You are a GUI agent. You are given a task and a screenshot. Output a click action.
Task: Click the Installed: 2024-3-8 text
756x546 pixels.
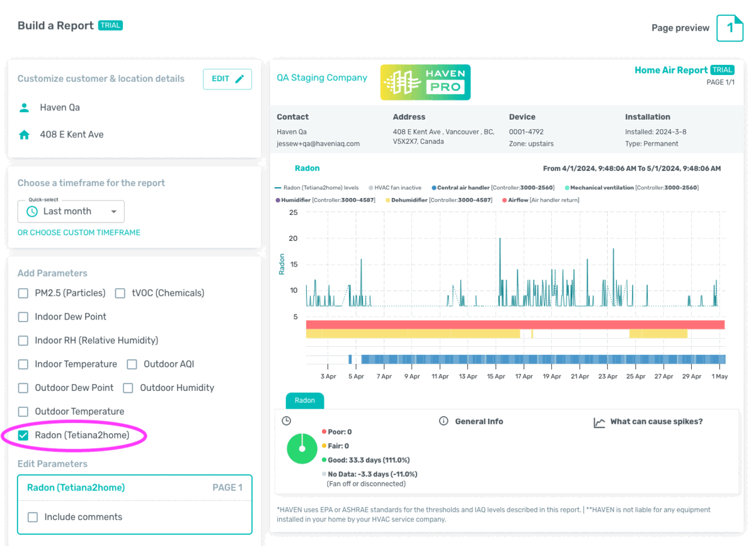click(656, 132)
